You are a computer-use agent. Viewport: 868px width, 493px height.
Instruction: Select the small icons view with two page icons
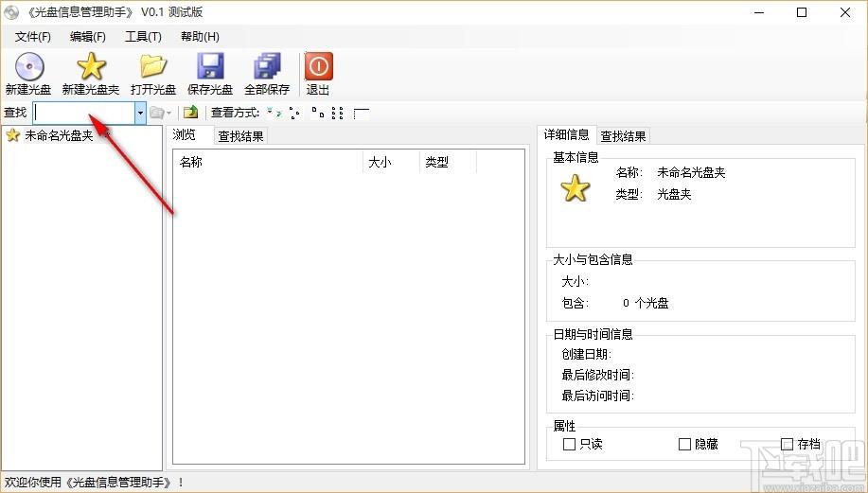click(x=317, y=113)
